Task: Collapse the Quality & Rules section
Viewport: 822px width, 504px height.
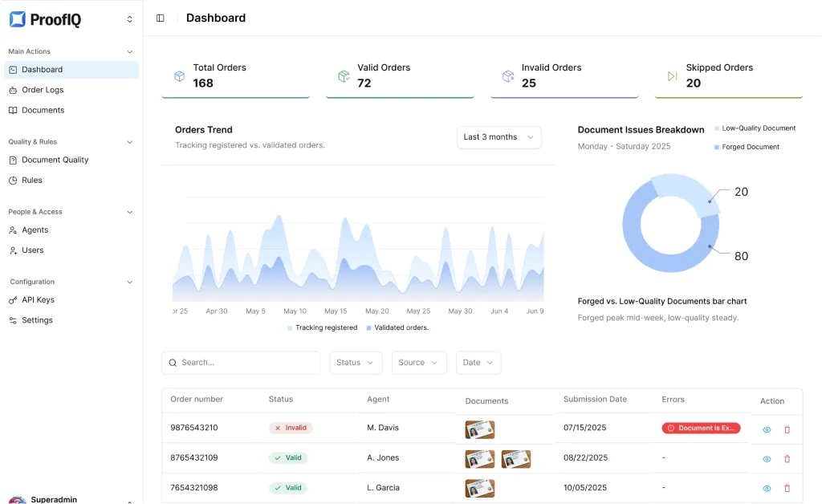Action: pyautogui.click(x=129, y=141)
